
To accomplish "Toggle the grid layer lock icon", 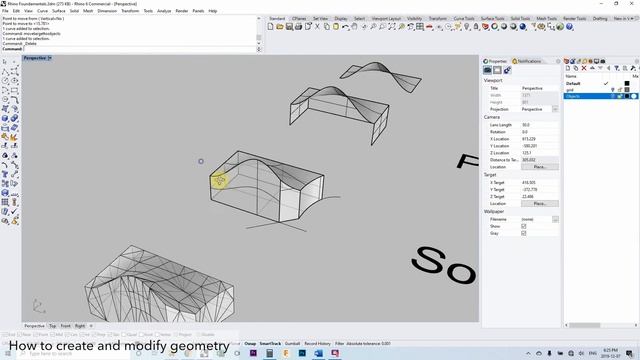I will point(620,90).
